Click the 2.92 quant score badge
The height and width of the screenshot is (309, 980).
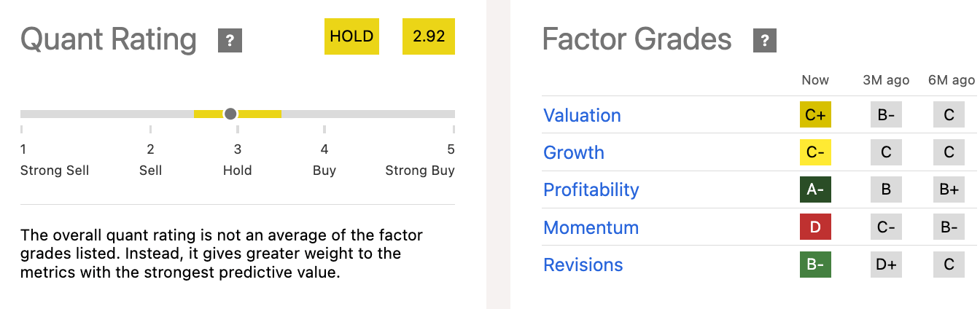429,36
